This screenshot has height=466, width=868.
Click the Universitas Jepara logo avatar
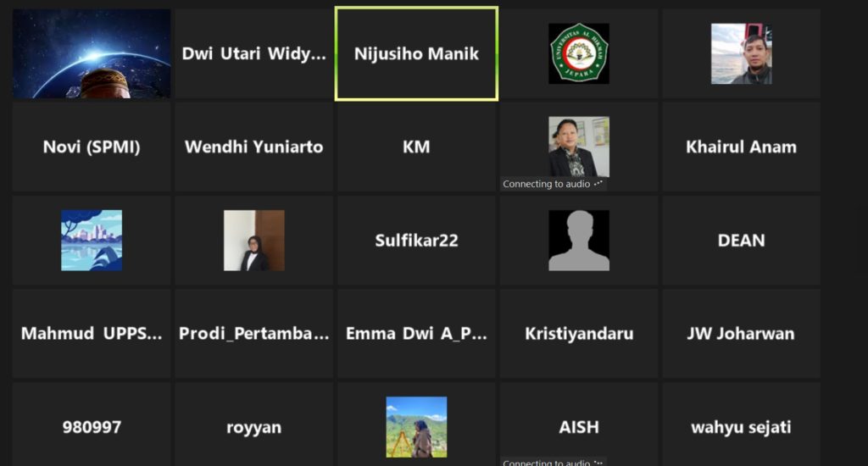point(578,53)
